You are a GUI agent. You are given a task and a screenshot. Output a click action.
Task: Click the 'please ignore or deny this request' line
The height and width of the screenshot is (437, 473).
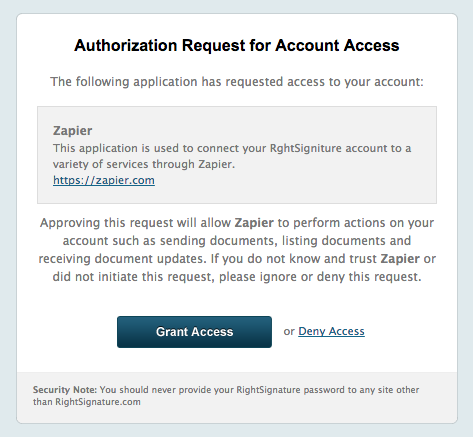[237, 277]
